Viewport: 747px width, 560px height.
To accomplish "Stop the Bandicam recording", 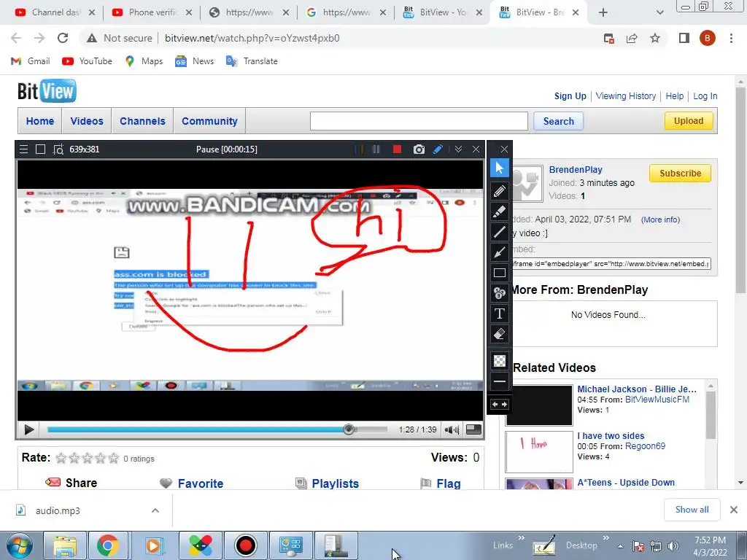I will (x=397, y=149).
